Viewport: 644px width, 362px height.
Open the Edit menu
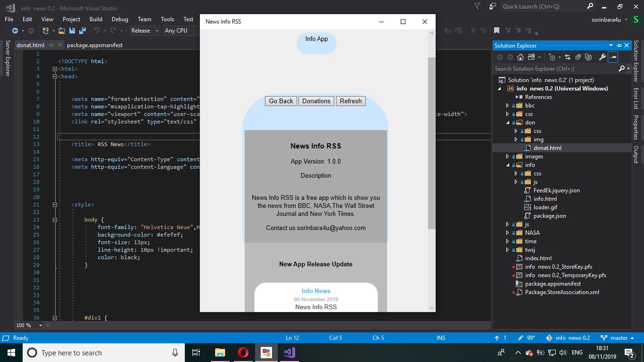[x=27, y=19]
